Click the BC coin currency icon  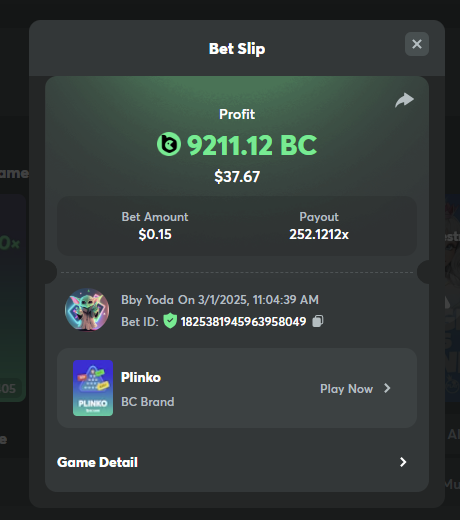point(169,144)
